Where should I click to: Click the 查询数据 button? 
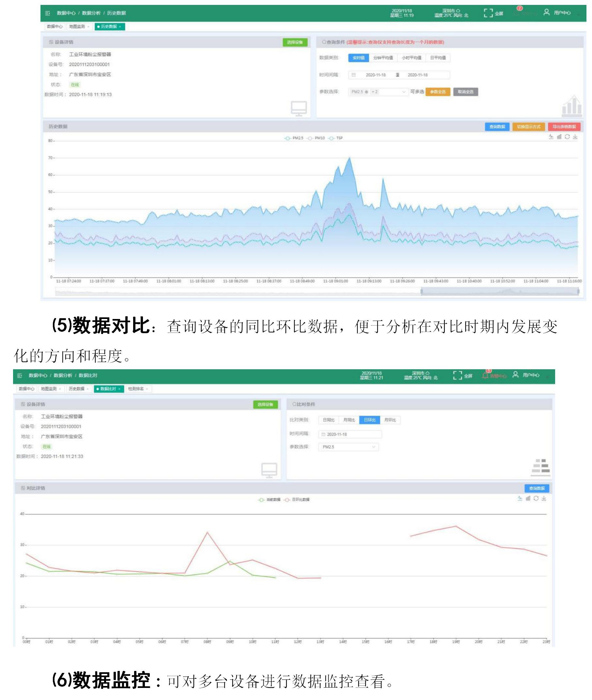pyautogui.click(x=498, y=126)
